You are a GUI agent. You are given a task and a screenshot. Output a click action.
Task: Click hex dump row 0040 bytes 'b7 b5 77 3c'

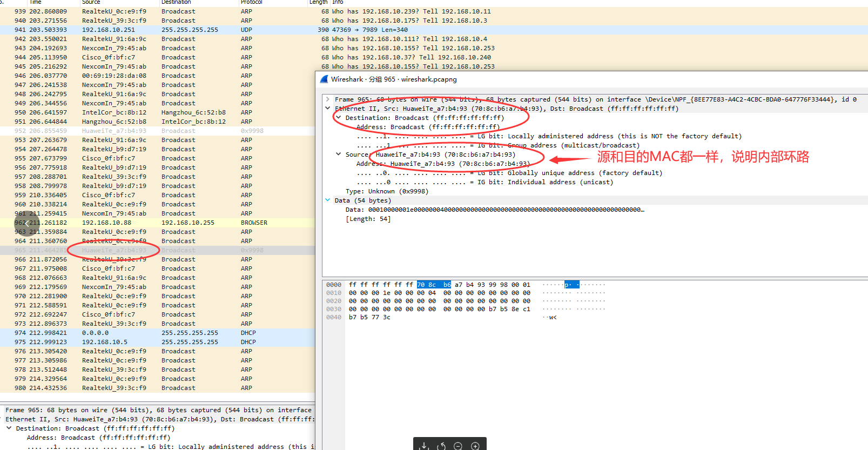[369, 317]
